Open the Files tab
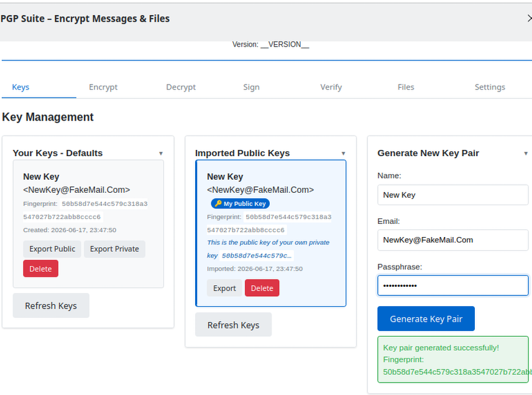Screen dimensions: 532x395 click(x=406, y=87)
